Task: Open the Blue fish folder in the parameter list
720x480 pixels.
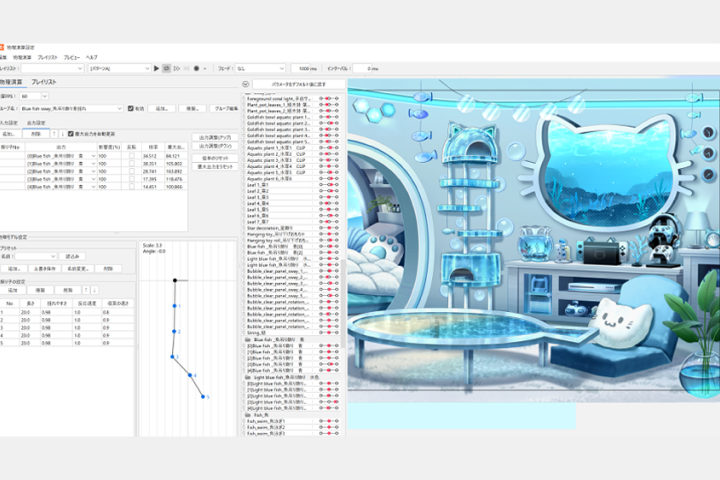Action: pyautogui.click(x=248, y=339)
